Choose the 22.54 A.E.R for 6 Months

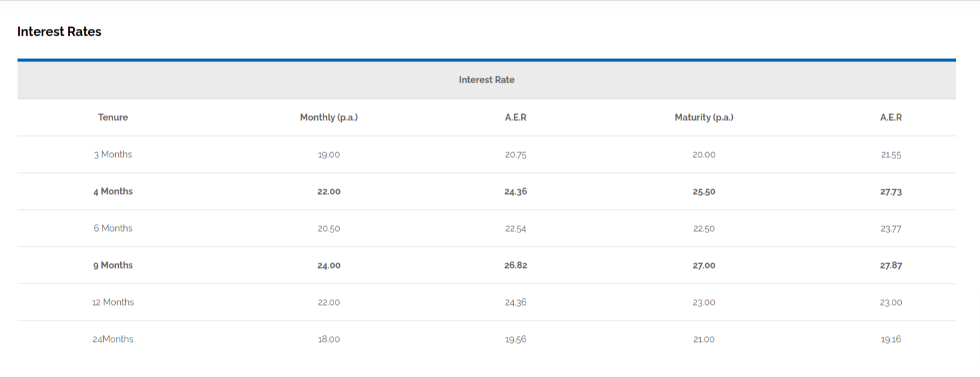516,229
